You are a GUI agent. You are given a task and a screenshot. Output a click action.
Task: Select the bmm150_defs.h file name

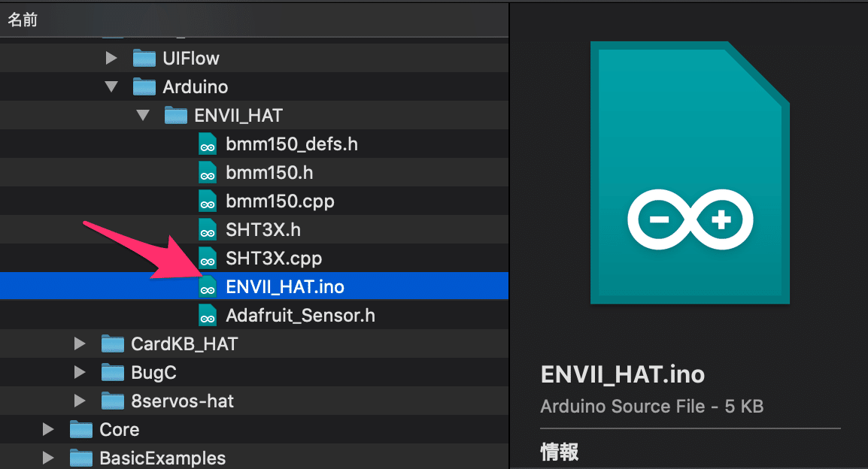pos(292,144)
